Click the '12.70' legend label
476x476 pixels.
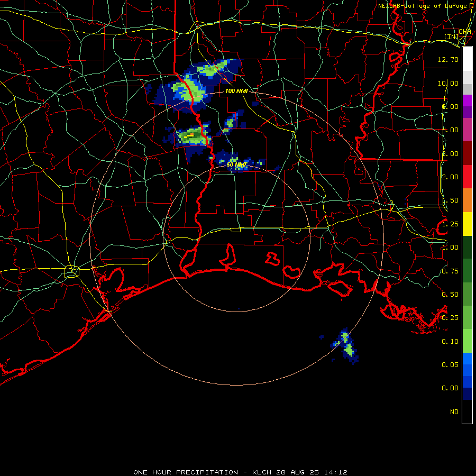[448, 59]
